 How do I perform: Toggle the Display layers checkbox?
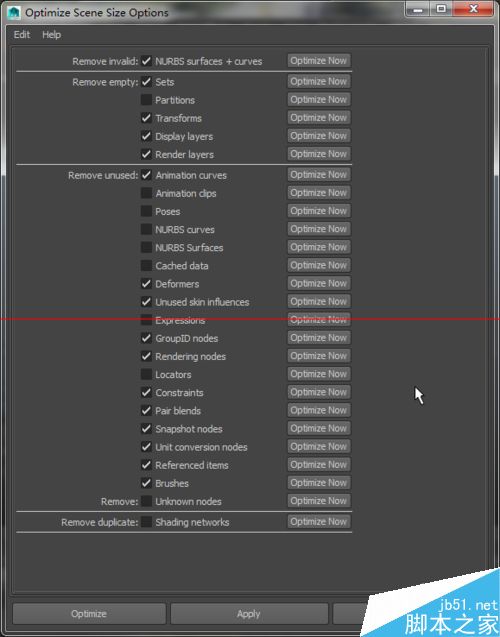146,136
